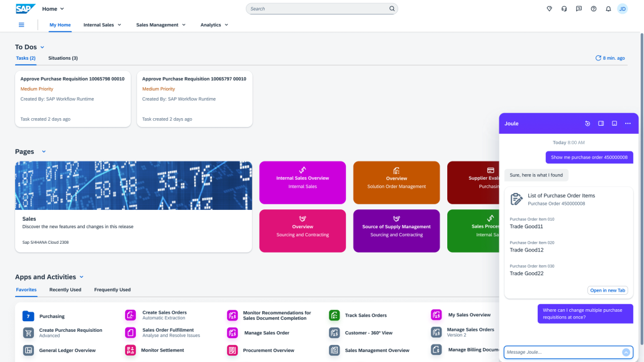Click the List of Purchase Order Items icon
644x362 pixels.
point(516,199)
